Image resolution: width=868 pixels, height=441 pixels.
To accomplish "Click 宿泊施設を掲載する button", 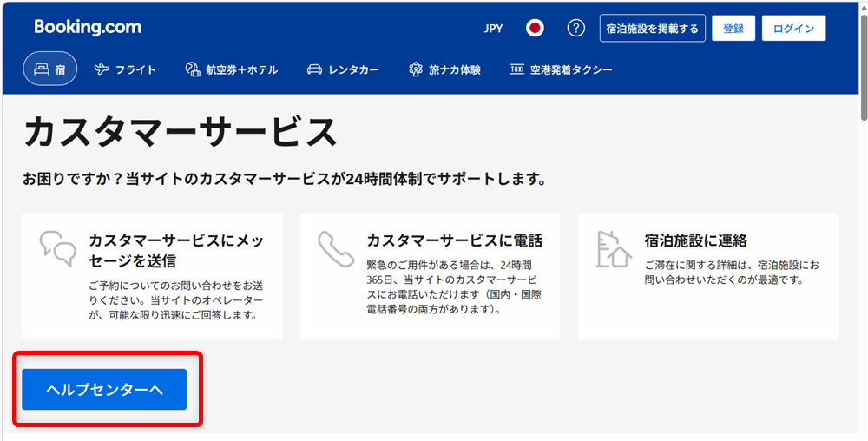I will tap(653, 29).
